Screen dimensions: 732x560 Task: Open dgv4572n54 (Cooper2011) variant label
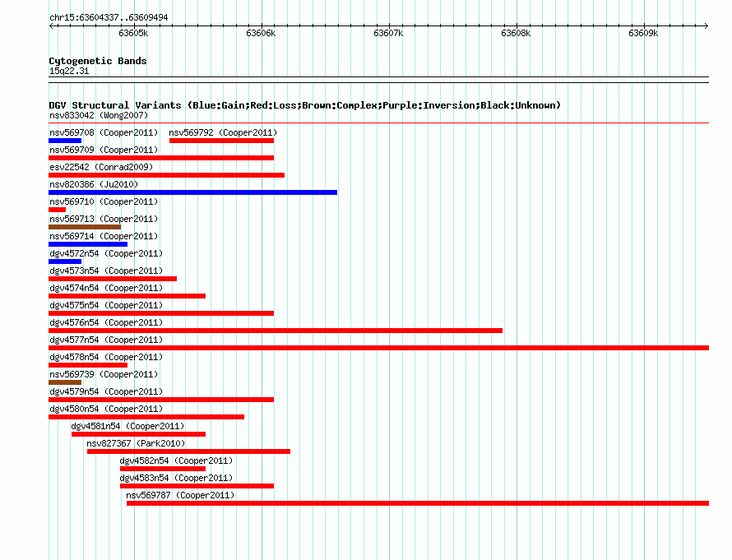point(106,253)
